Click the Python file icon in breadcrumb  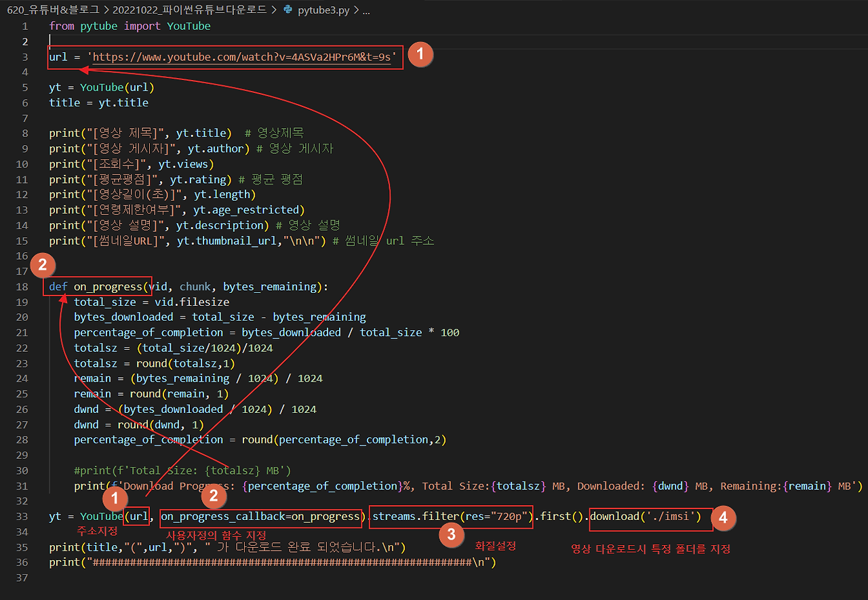tap(288, 10)
